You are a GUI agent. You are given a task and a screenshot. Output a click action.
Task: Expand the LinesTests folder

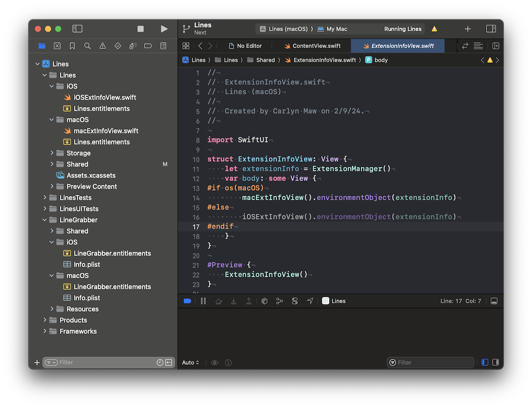44,197
